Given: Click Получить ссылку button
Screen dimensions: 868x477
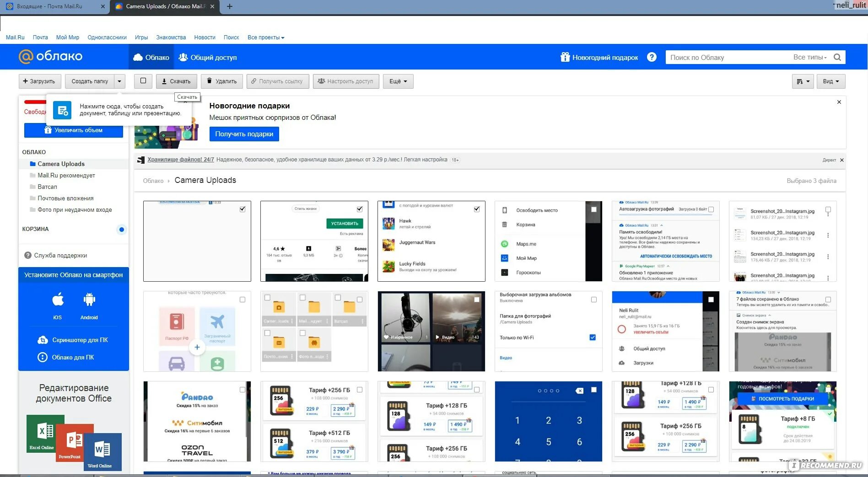Looking at the screenshot, I should [278, 81].
